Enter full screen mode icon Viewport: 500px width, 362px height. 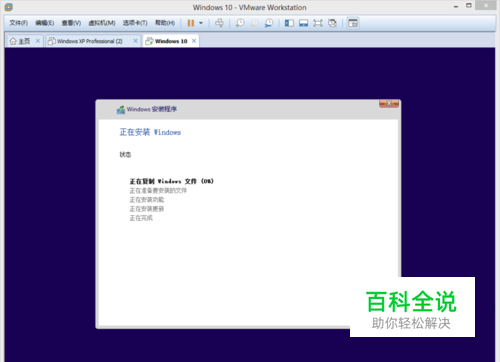318,23
